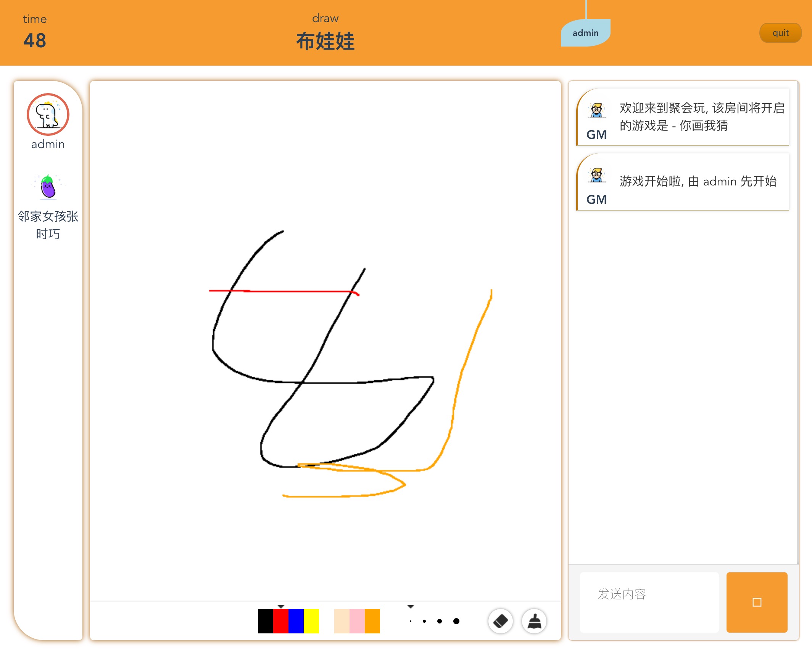Pick the pink color swatch
The image size is (812, 654).
pyautogui.click(x=357, y=621)
